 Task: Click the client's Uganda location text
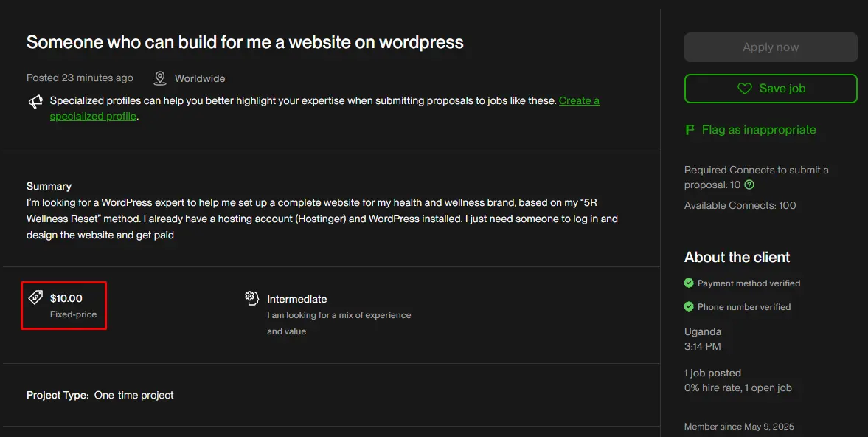tap(703, 331)
